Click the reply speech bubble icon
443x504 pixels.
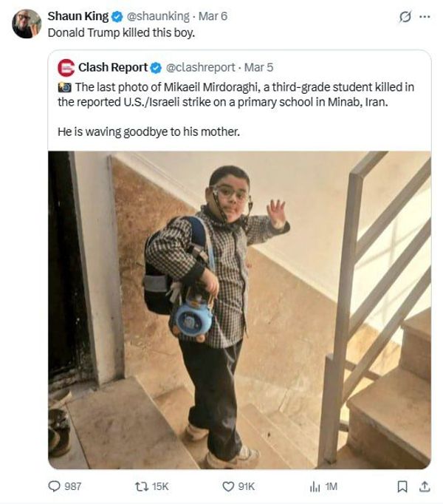point(54,486)
